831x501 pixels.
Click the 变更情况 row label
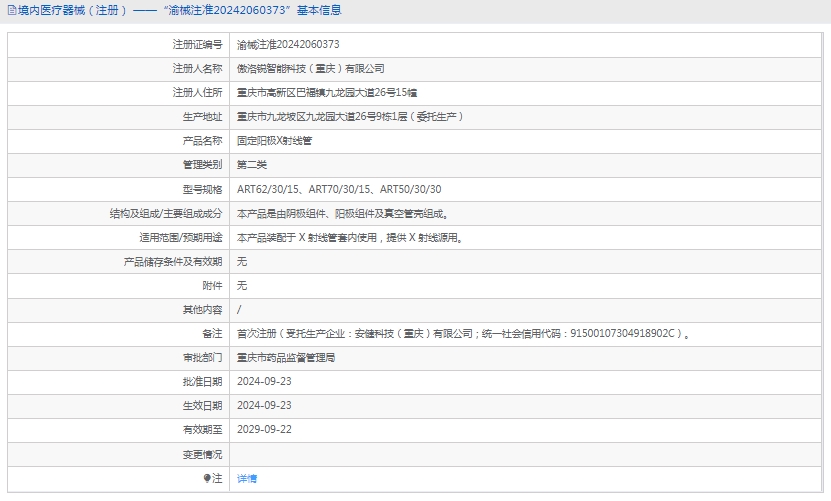[201, 454]
